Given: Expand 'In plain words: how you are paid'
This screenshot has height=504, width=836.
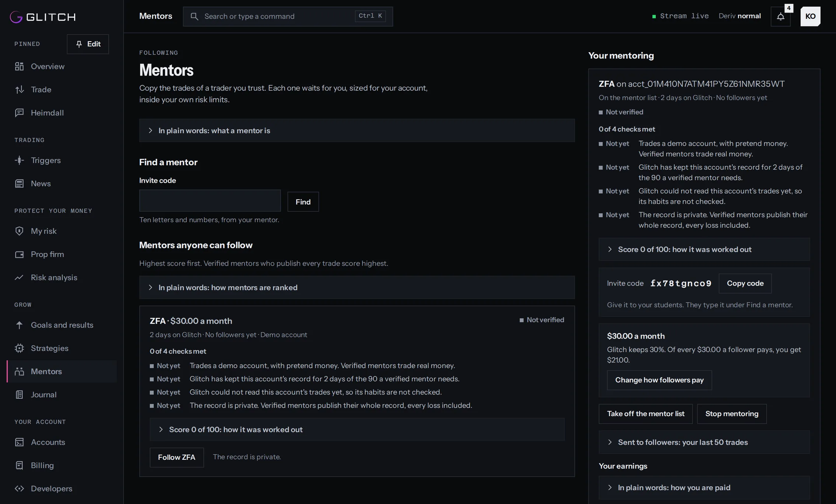Looking at the screenshot, I should (x=704, y=488).
